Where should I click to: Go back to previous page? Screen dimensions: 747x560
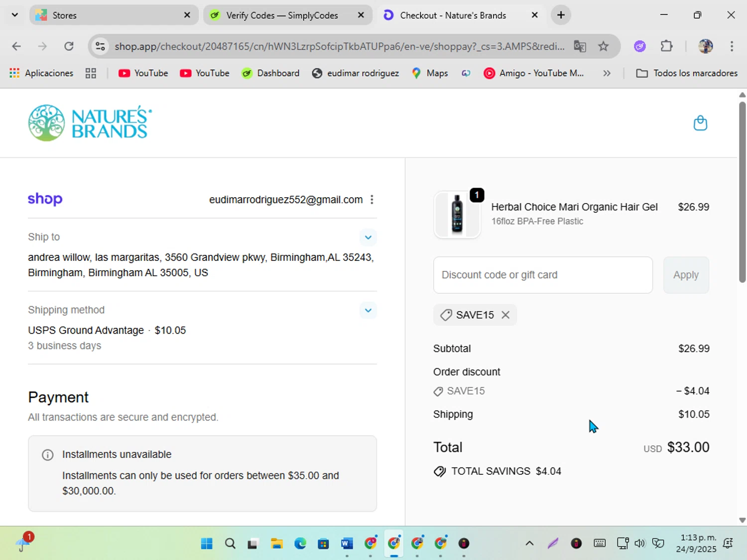tap(16, 46)
